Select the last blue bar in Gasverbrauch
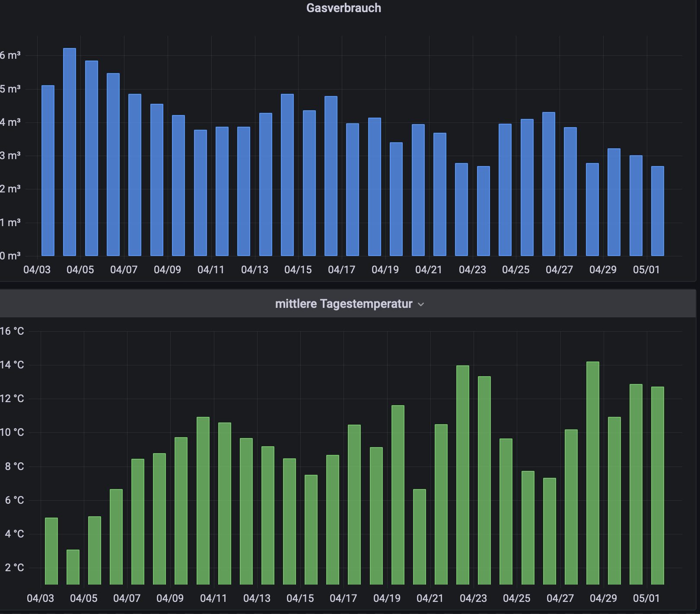The image size is (700, 614). pyautogui.click(x=658, y=211)
